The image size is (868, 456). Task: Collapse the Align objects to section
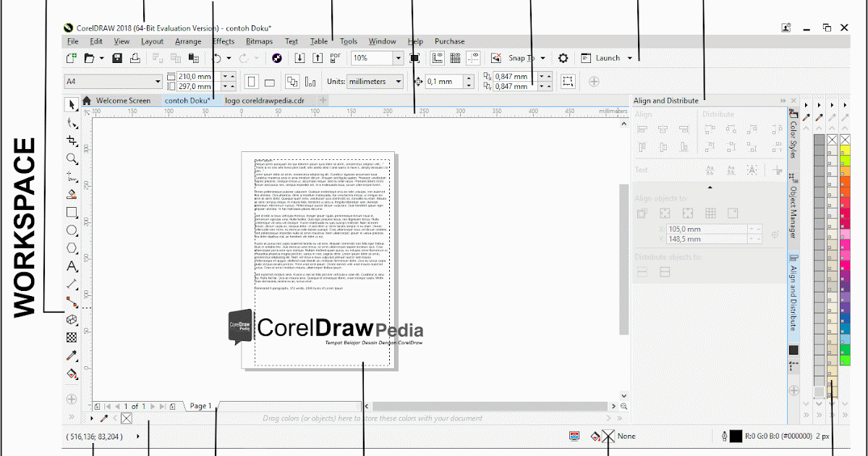coord(710,186)
